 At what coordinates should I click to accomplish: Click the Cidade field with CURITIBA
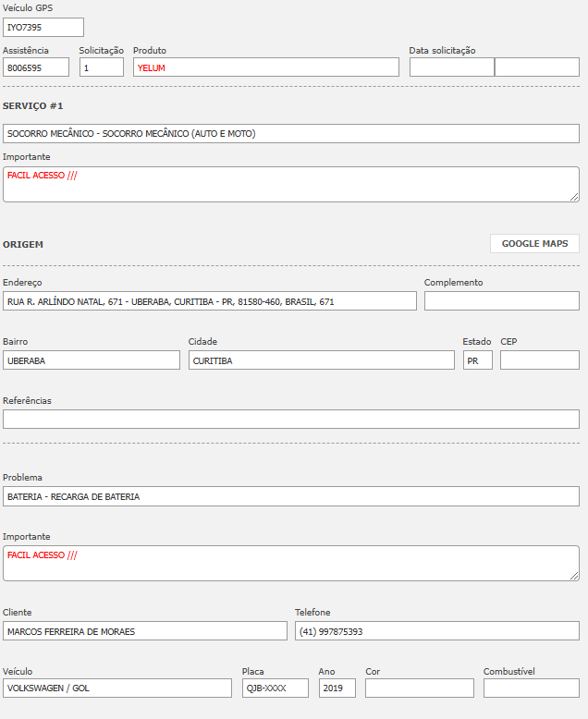click(321, 360)
